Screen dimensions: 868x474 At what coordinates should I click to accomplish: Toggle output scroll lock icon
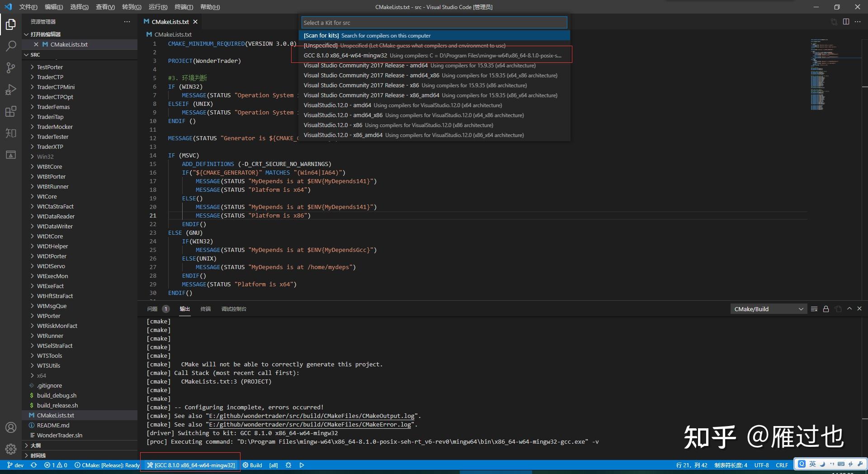(x=826, y=309)
